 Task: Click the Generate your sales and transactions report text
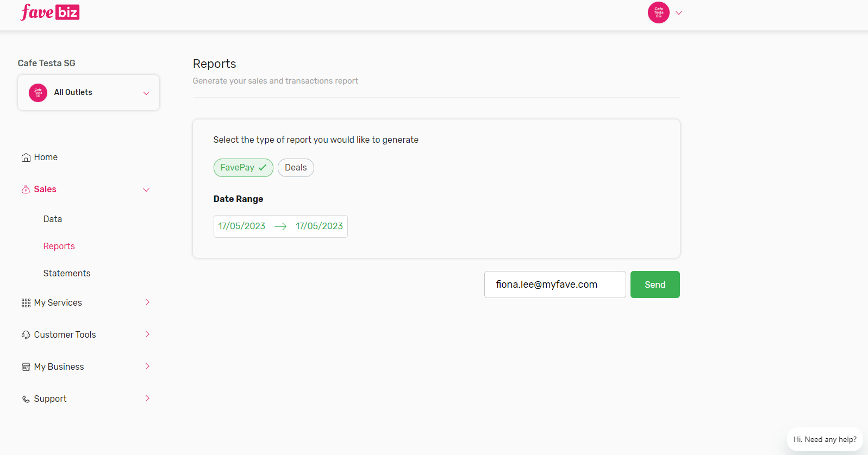(x=276, y=81)
